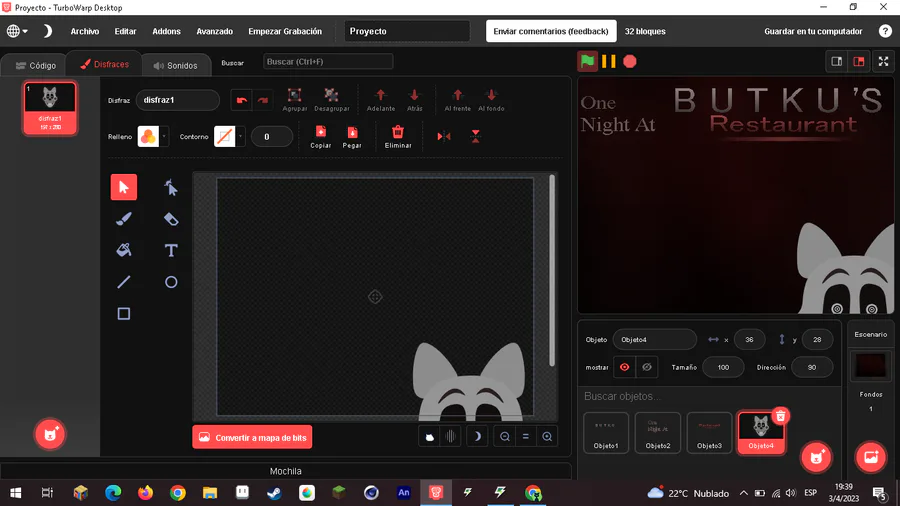Choose the Text tool

[x=170, y=250]
